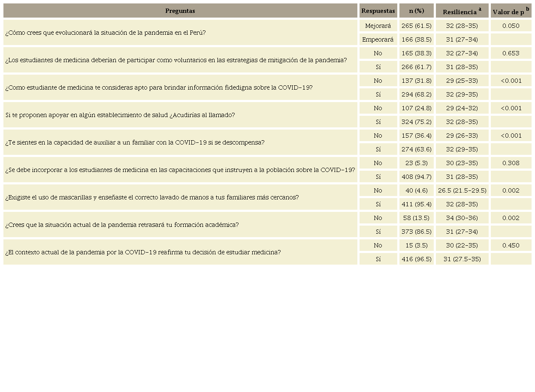Click the question about uso de mascarillas
Image resolution: width=535 pixels, height=392 pixels.
point(152,197)
